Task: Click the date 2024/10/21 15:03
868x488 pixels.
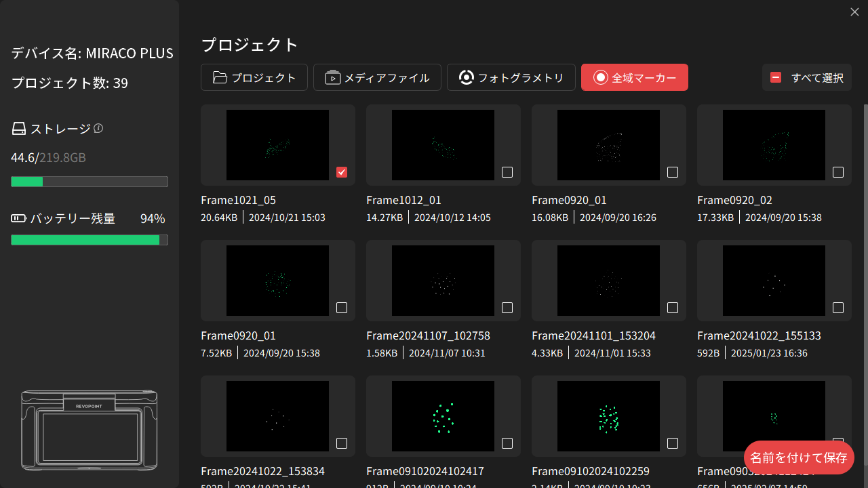Action: point(287,218)
